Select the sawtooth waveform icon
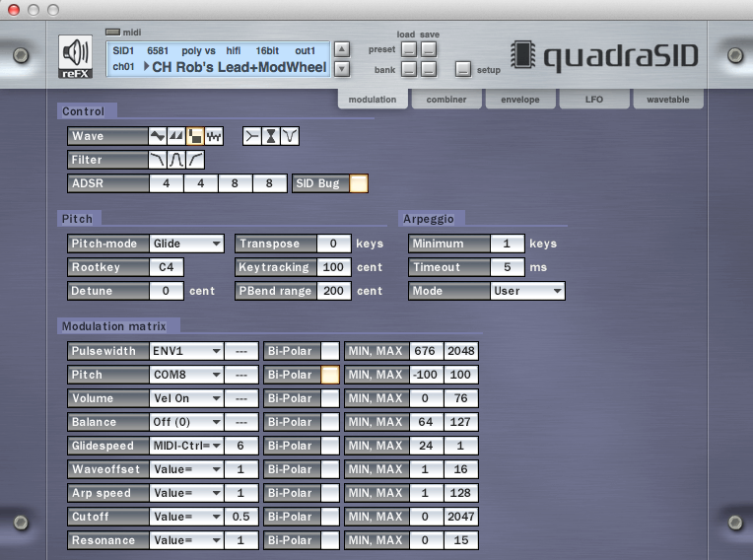 (175, 136)
